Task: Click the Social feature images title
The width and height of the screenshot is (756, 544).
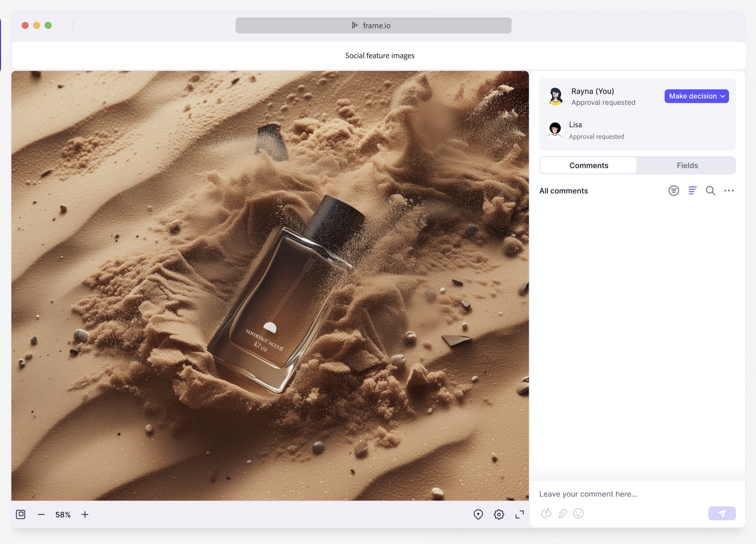Action: click(380, 56)
